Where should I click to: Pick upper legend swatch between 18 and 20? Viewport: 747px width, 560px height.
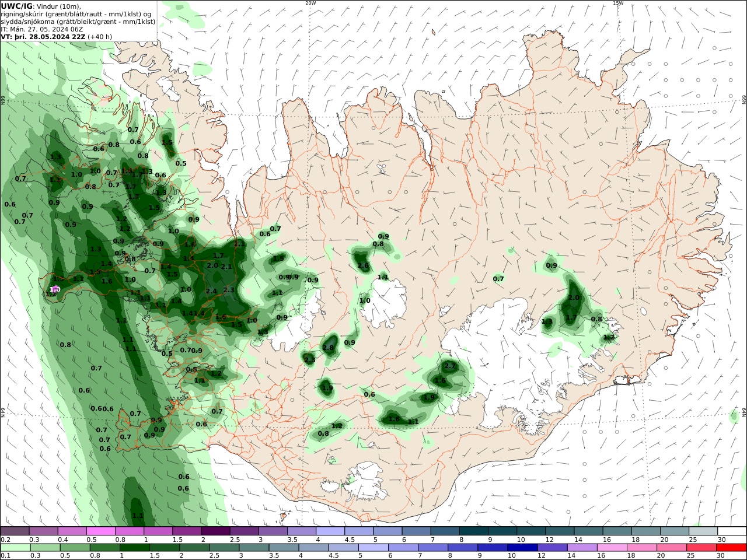click(x=645, y=531)
